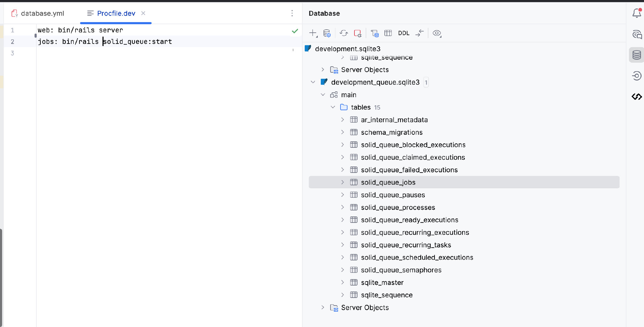
Task: Open the query console icon
Action: 375,33
